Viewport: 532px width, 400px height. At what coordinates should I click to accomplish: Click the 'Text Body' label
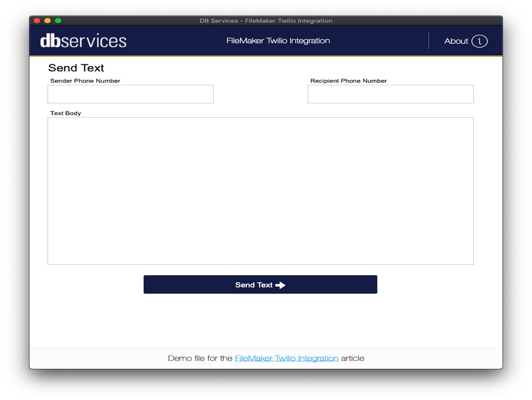tap(66, 113)
